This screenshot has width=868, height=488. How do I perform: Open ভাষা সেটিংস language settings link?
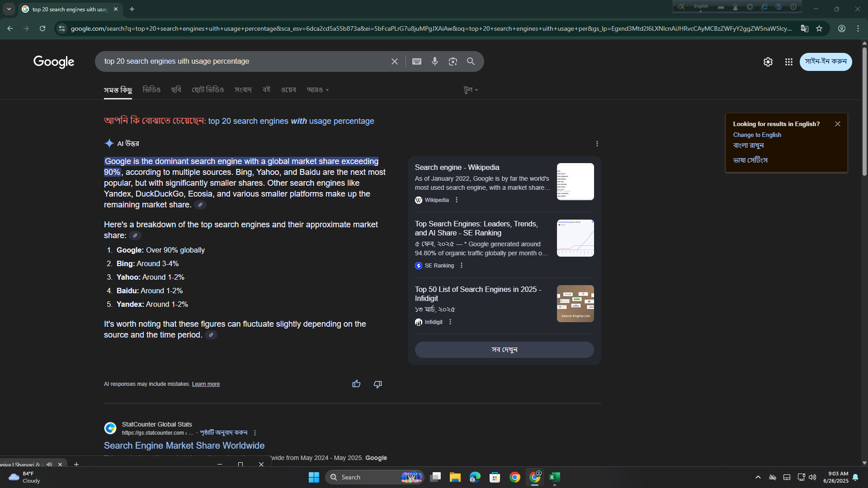tap(750, 160)
